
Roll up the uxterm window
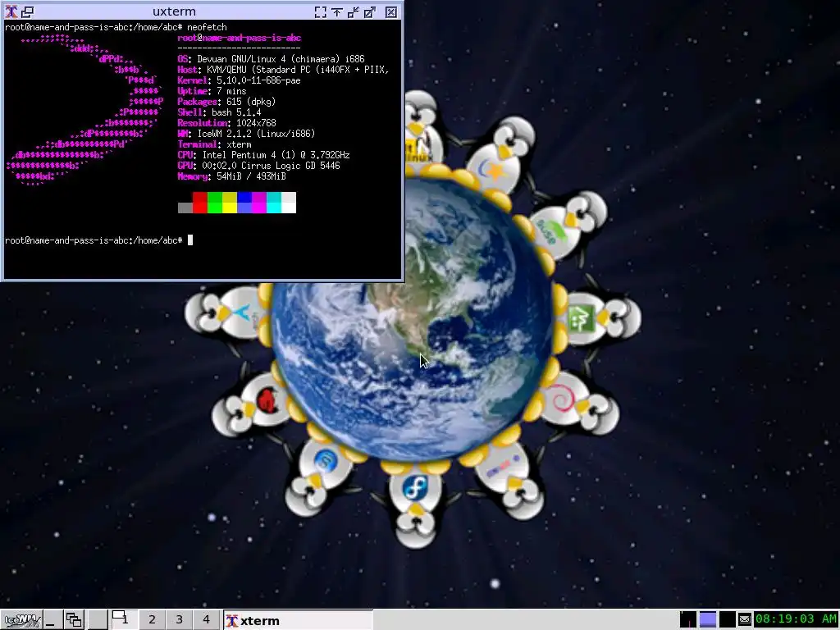click(x=337, y=11)
